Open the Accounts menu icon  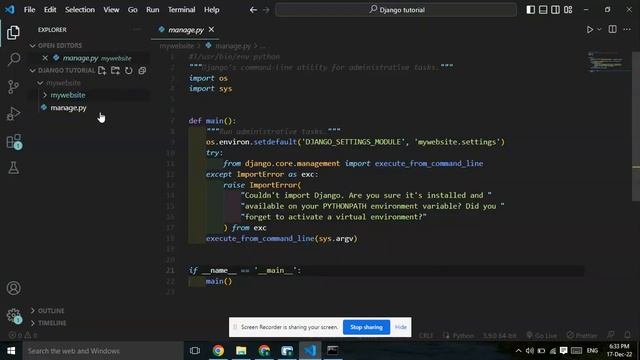(x=13, y=288)
